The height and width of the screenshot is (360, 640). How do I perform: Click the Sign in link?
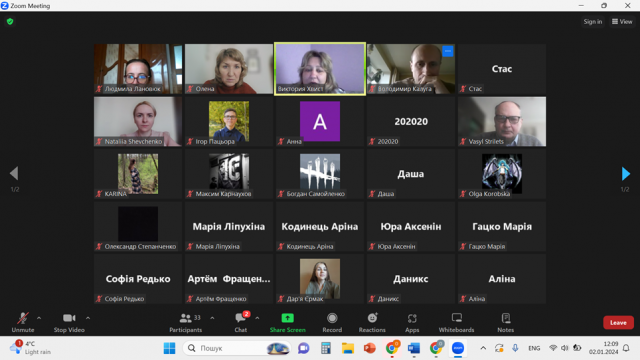pos(593,22)
